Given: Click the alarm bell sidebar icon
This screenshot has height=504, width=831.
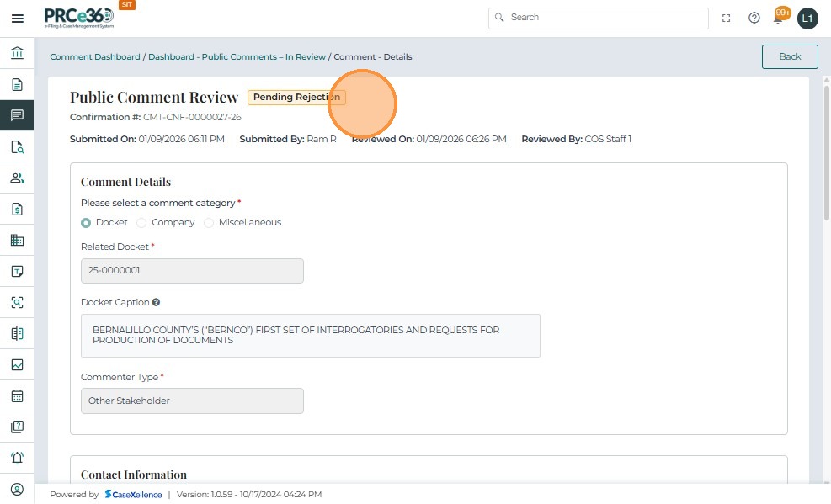Looking at the screenshot, I should tap(17, 458).
